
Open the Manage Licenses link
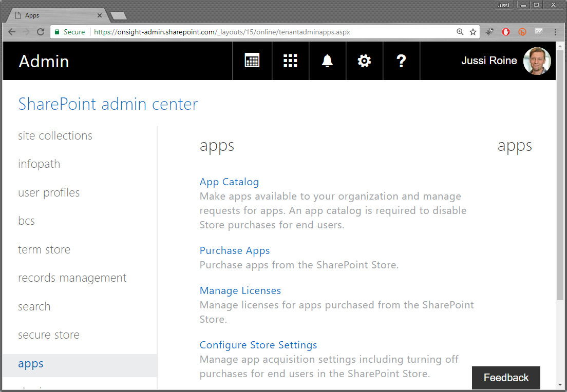[x=240, y=290]
